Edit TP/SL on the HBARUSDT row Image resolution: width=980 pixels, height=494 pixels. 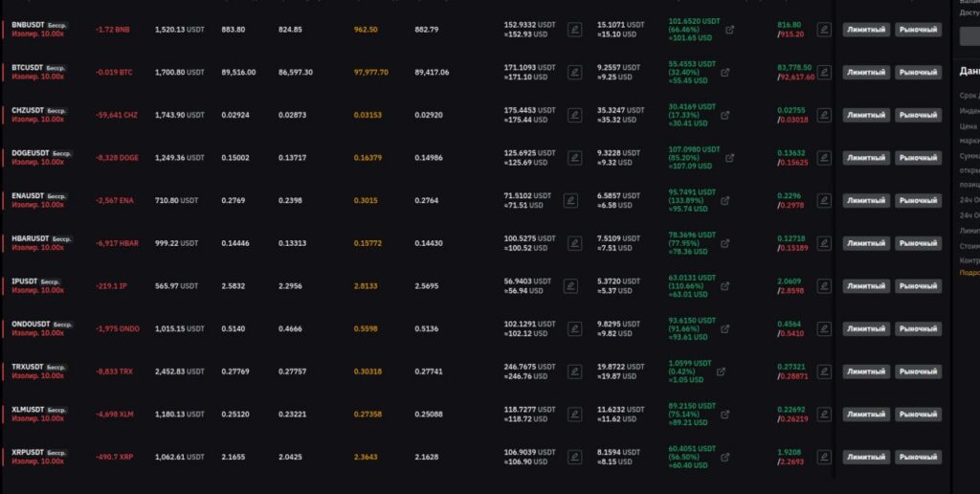click(x=824, y=243)
